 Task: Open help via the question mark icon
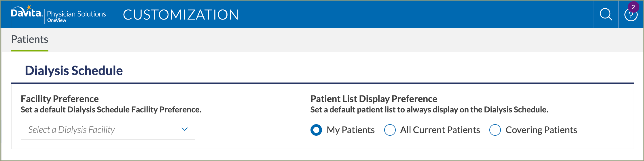click(631, 15)
